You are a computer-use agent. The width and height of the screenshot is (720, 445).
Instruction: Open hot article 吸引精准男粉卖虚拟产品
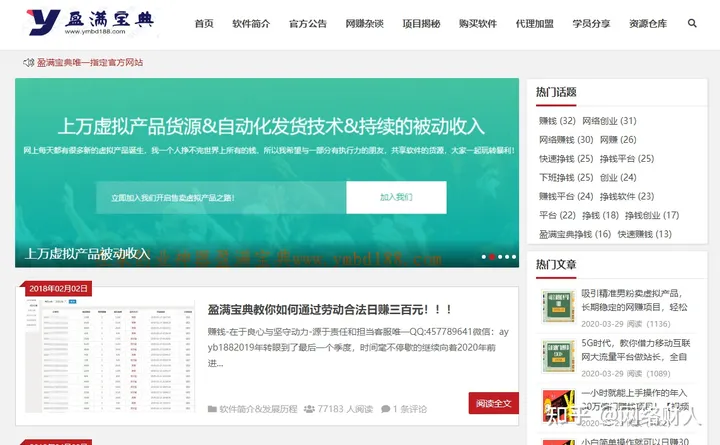point(634,300)
